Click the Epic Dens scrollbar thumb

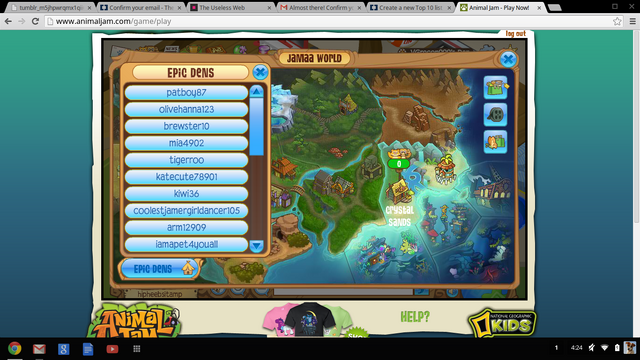(256, 127)
